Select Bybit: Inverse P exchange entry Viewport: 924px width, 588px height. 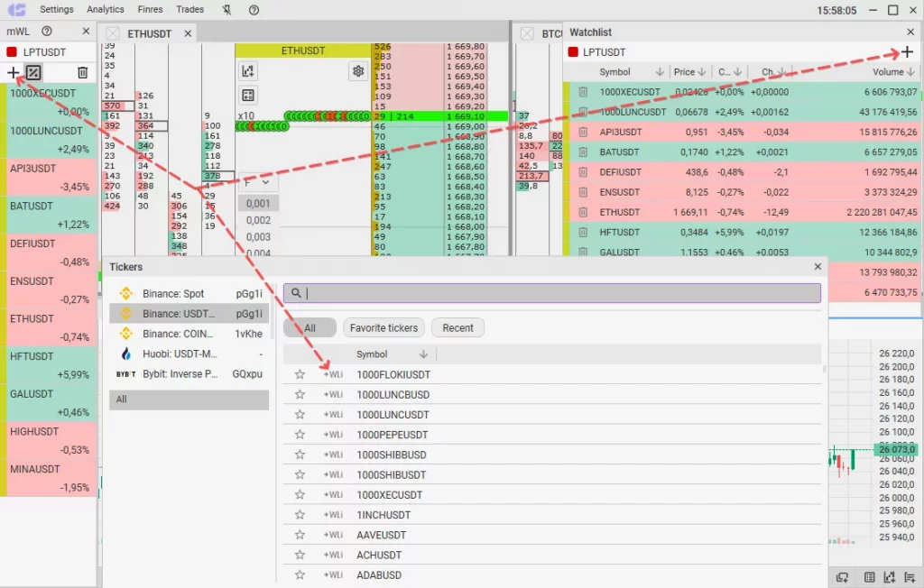(x=189, y=373)
